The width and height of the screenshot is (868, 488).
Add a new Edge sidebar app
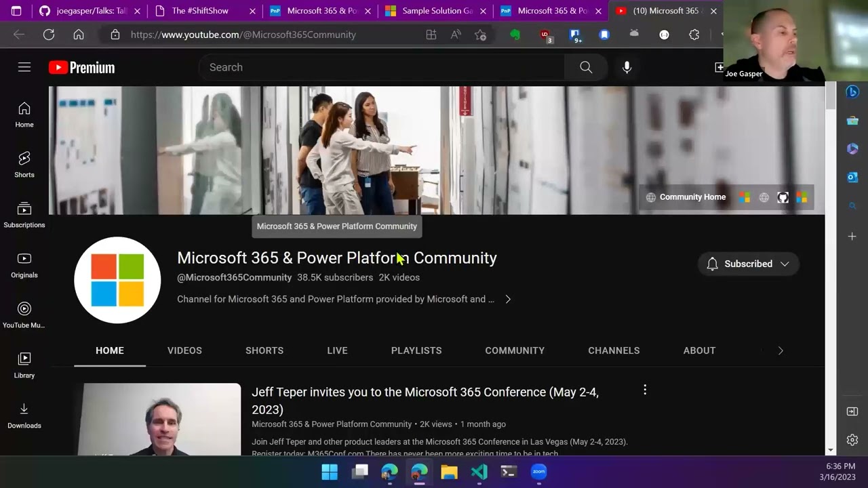[x=852, y=236]
